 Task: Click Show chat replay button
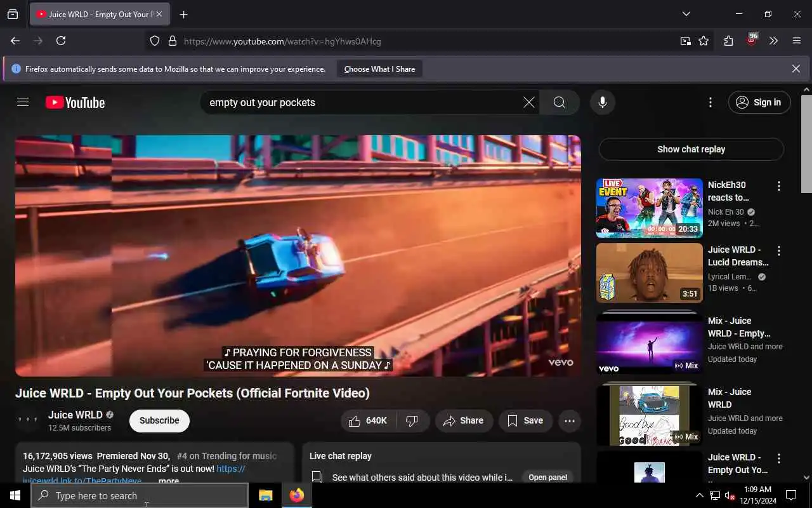[x=691, y=149]
